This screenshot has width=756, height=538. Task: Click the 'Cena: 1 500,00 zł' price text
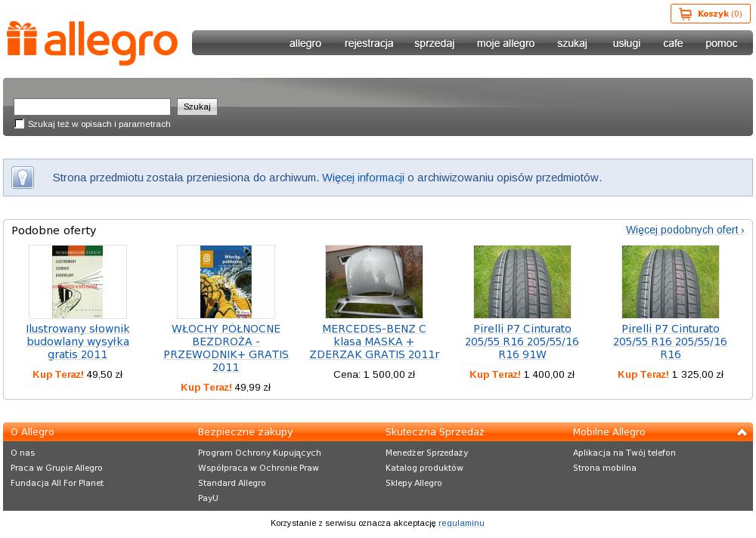click(374, 375)
